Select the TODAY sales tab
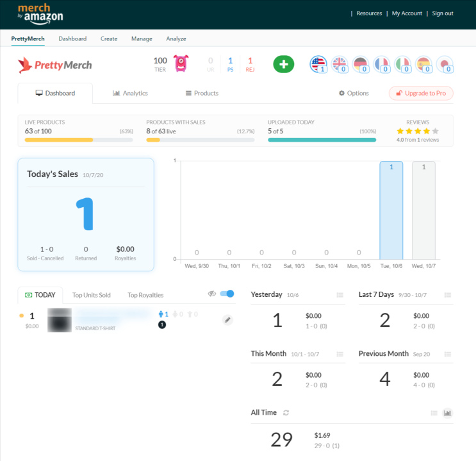The width and height of the screenshot is (476, 461). 40,295
